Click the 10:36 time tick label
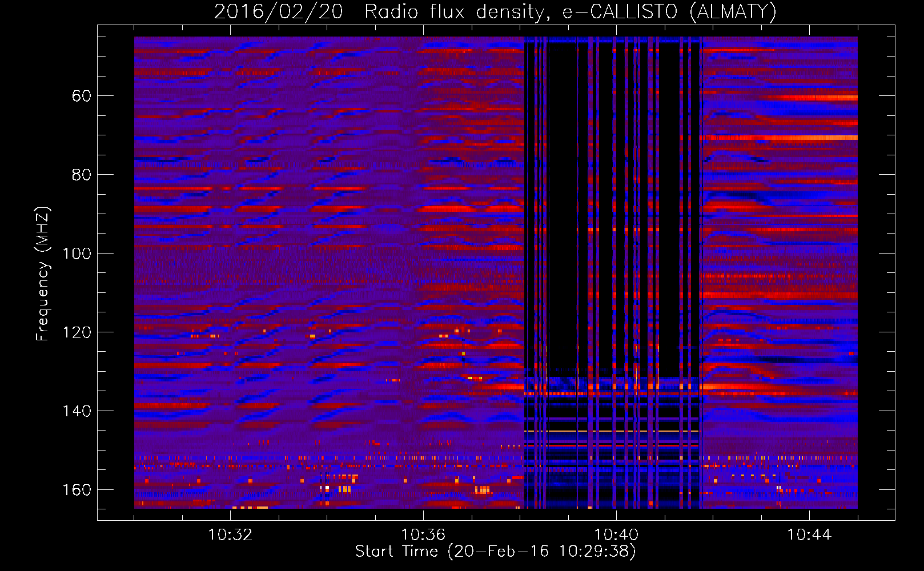Image resolution: width=924 pixels, height=571 pixels. tap(423, 535)
